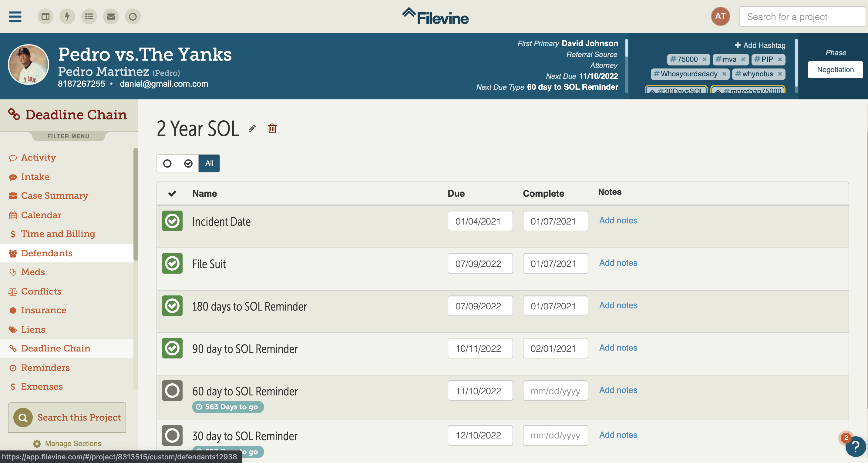Open the task list icon in top bar
The height and width of the screenshot is (463, 868).
tap(89, 16)
